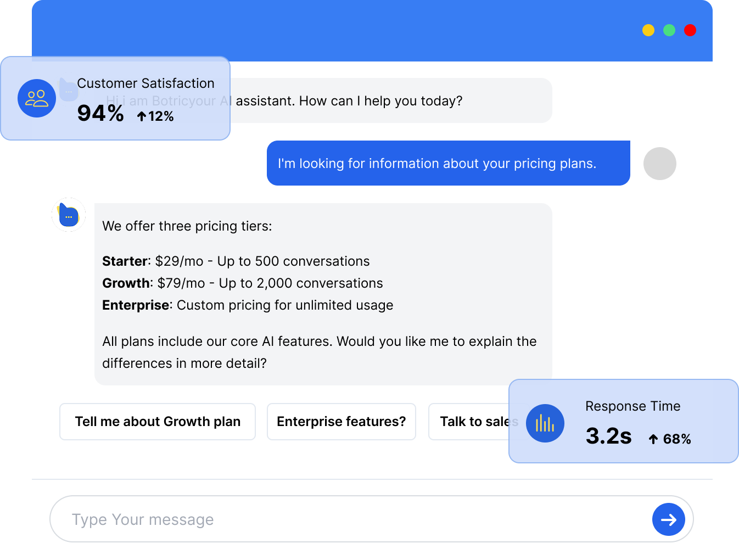Viewport: 739px width, 560px height.
Task: Click the 3.2s response time value
Action: tap(608, 436)
